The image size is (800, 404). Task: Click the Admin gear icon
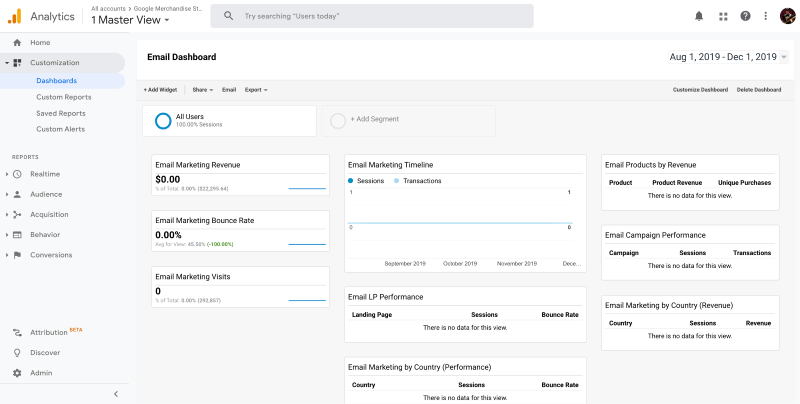17,373
